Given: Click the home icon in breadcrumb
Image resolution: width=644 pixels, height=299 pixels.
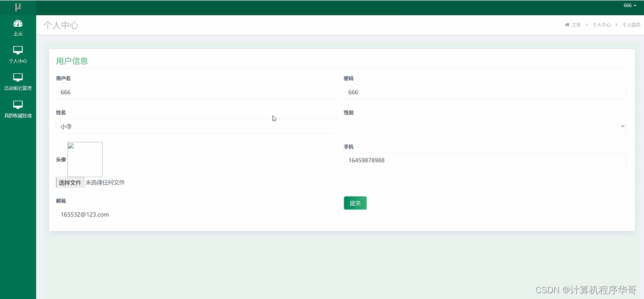Looking at the screenshot, I should pyautogui.click(x=567, y=25).
